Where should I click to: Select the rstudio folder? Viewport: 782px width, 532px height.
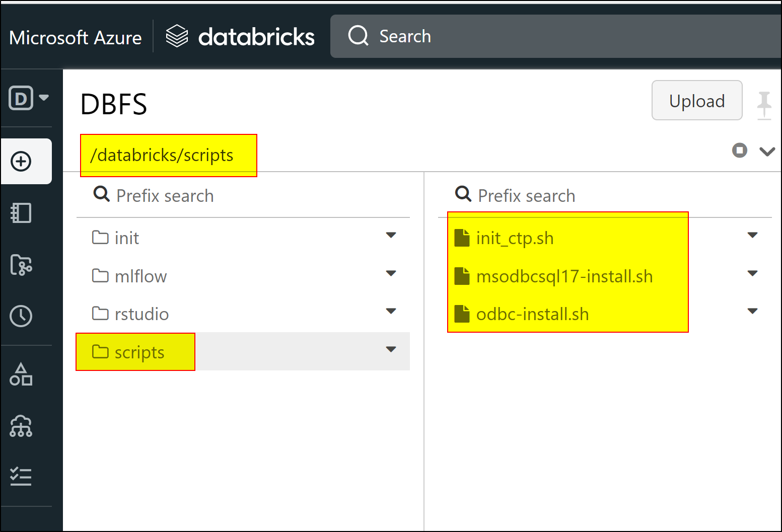coord(141,314)
